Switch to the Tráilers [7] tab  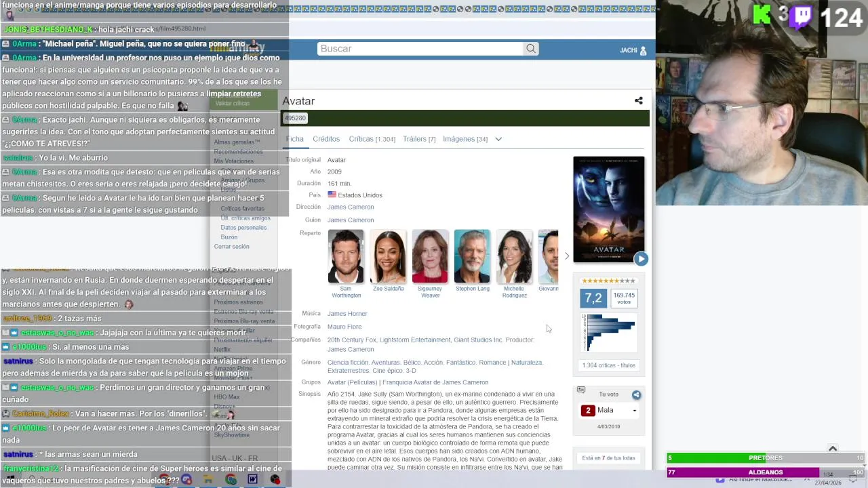pos(419,139)
